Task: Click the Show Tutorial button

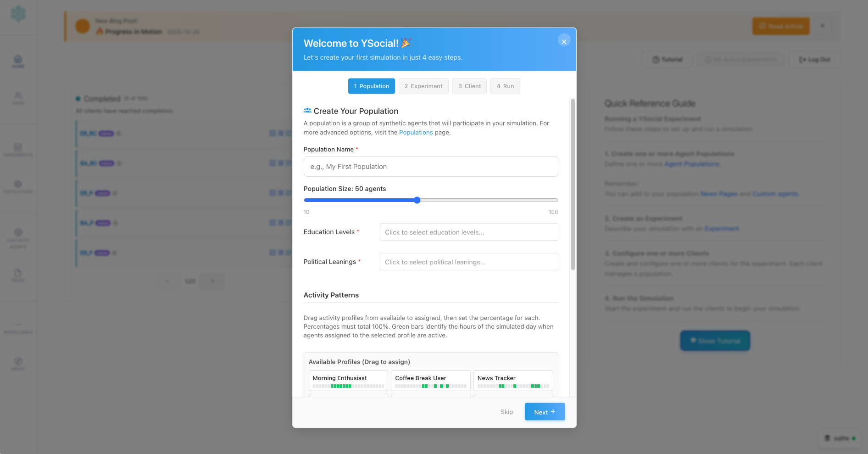Action: pyautogui.click(x=715, y=341)
